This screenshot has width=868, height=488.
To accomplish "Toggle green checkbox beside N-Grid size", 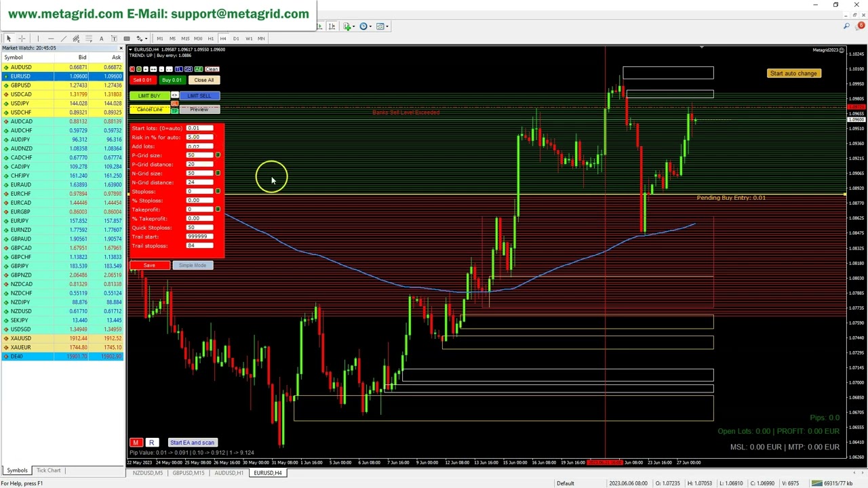I will [218, 174].
